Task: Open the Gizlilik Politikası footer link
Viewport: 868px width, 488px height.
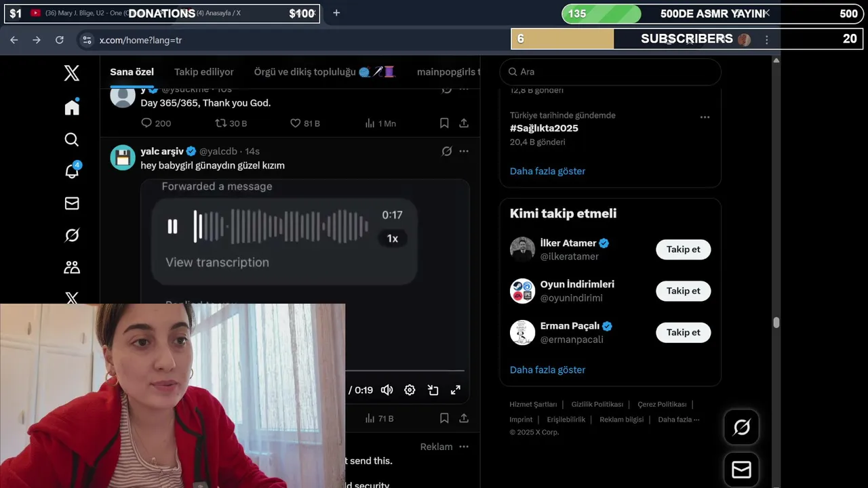Action: (597, 404)
